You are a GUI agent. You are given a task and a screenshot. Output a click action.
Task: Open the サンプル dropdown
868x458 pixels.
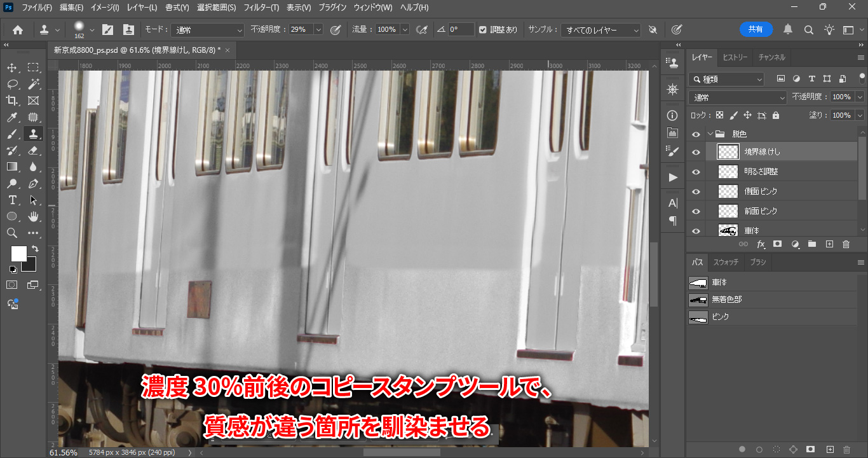[x=602, y=30]
